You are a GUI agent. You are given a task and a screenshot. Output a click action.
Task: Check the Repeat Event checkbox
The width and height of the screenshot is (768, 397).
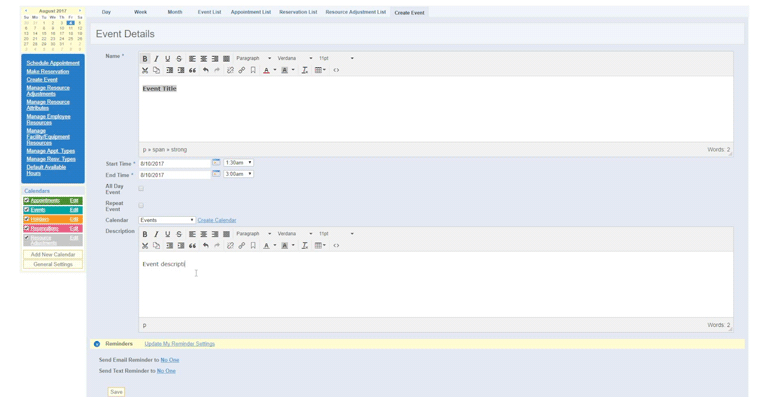[141, 206]
